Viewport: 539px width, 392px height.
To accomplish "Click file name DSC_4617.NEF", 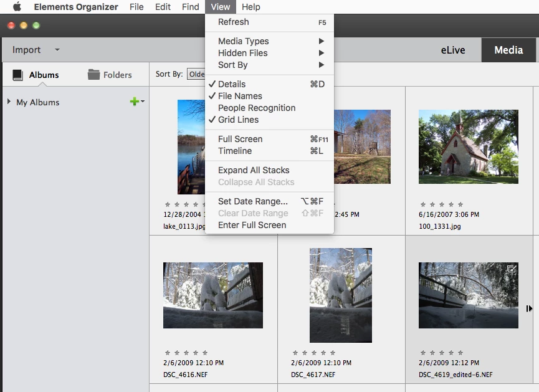I will [x=313, y=375].
